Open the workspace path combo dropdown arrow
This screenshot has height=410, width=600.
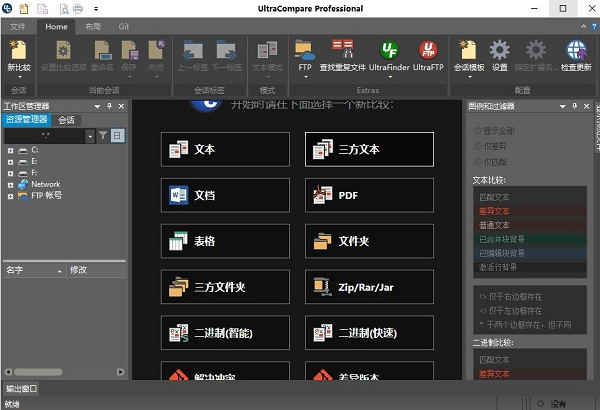point(90,136)
